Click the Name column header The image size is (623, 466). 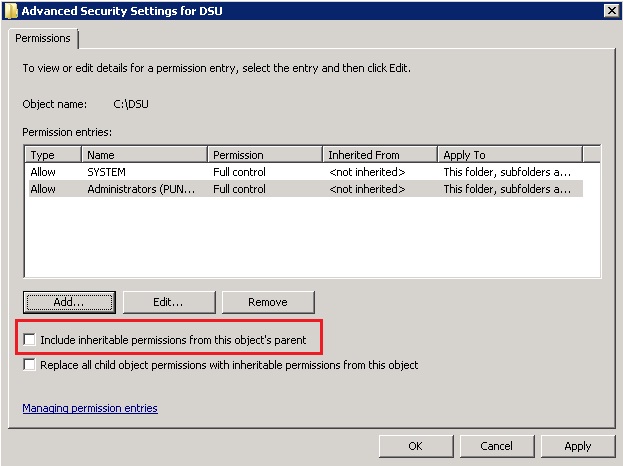144,155
